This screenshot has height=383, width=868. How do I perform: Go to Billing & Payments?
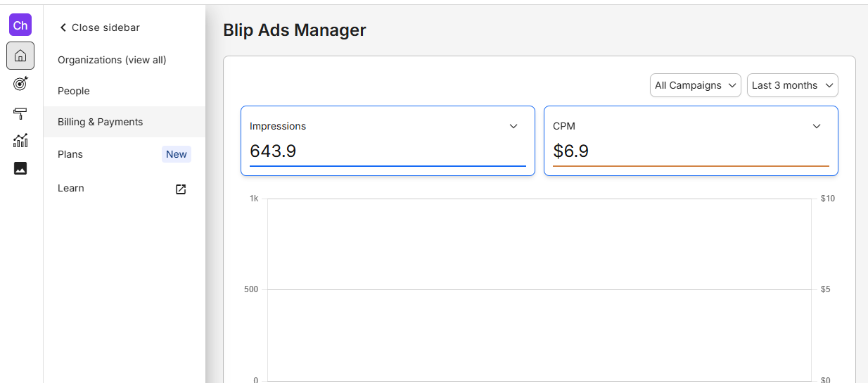tap(125, 122)
